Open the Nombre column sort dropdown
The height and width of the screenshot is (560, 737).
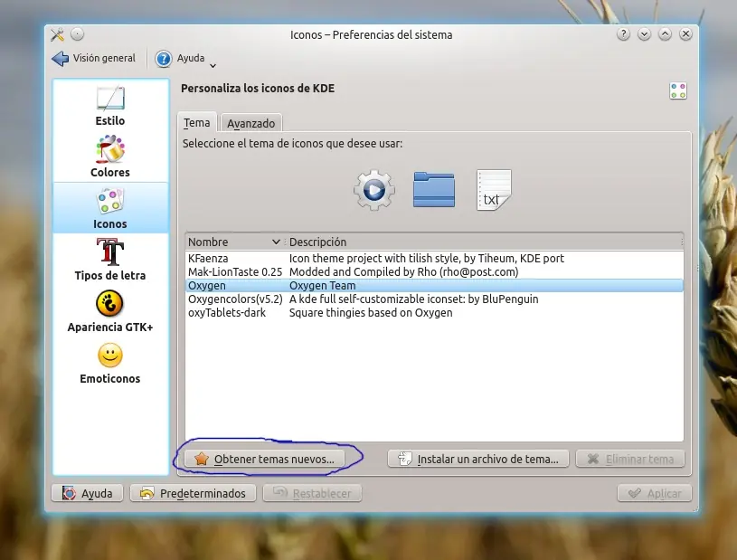point(274,242)
